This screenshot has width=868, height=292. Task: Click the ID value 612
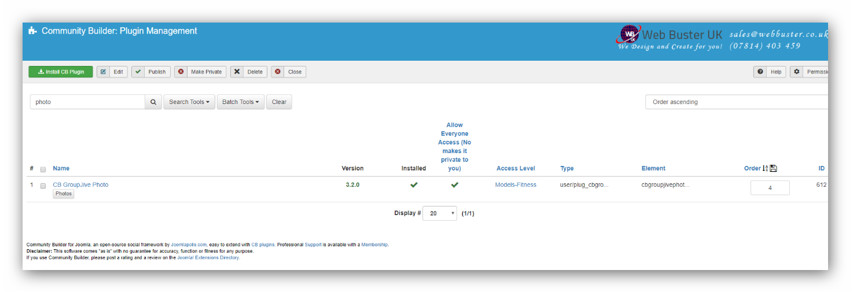822,184
